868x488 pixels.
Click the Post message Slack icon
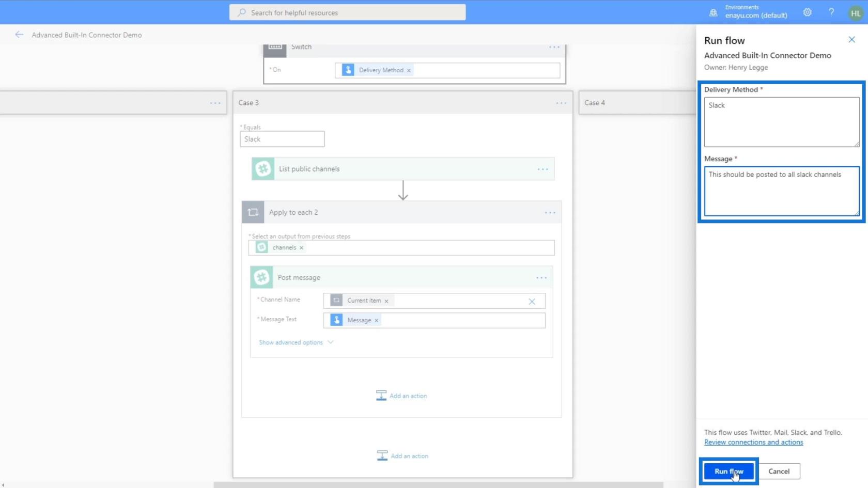tap(261, 277)
